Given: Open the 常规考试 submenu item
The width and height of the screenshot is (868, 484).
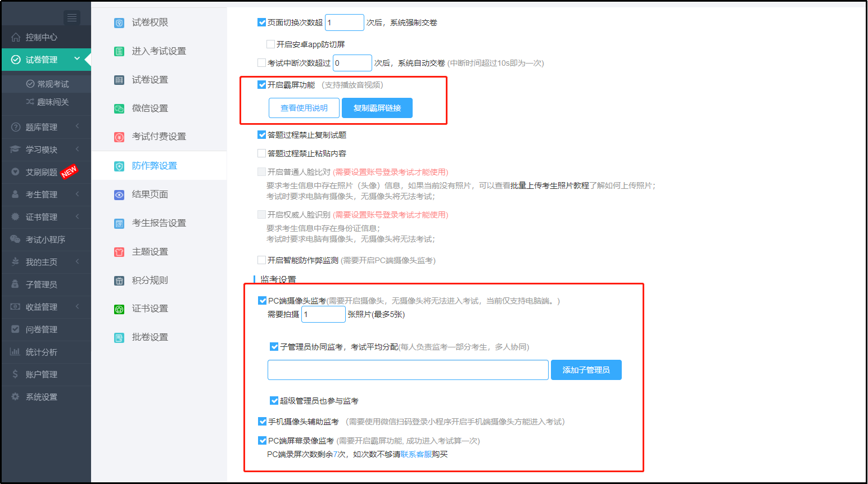Looking at the screenshot, I should coord(47,84).
